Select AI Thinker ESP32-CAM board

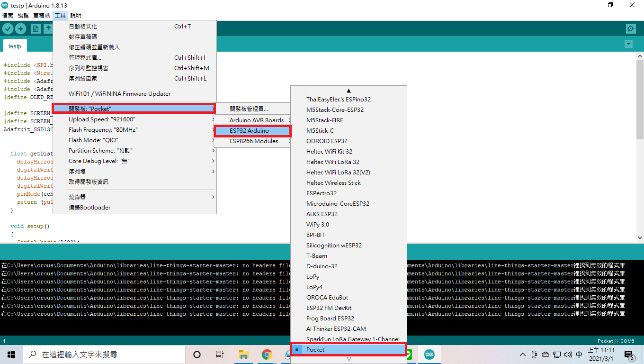(349, 329)
